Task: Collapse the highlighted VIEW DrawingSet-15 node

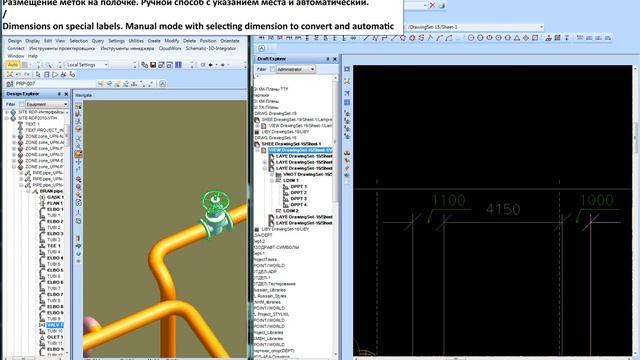Action: (x=258, y=150)
